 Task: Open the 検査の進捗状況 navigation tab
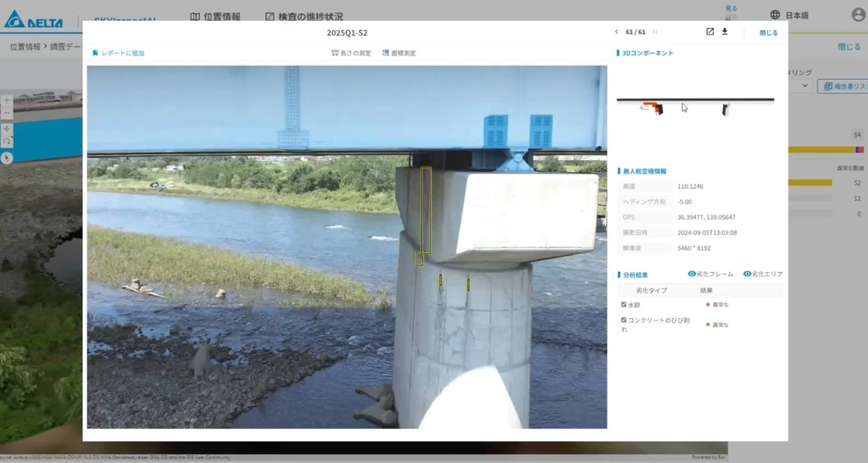304,16
